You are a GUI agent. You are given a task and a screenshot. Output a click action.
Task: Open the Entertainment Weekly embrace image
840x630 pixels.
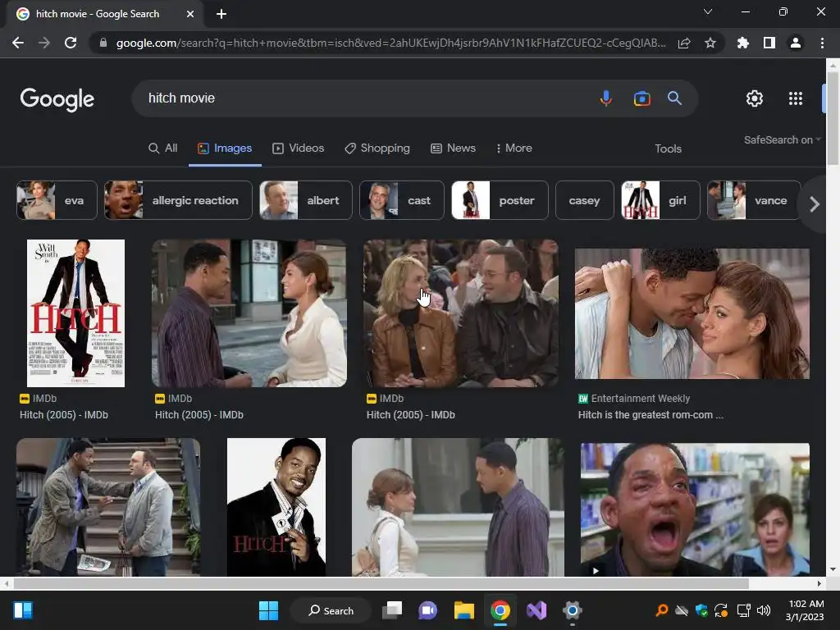coord(692,313)
